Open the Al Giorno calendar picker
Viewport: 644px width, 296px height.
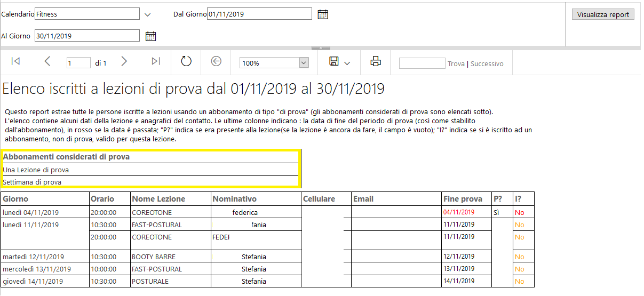coord(151,36)
